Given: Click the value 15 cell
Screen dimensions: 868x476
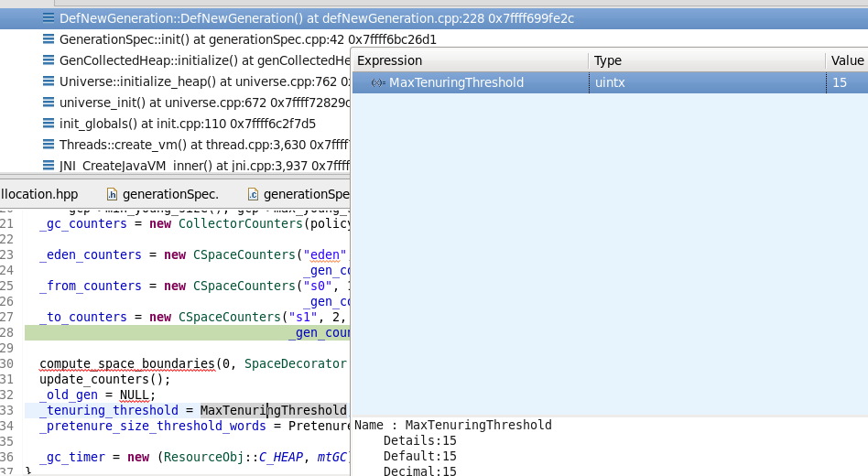Looking at the screenshot, I should click(848, 82).
